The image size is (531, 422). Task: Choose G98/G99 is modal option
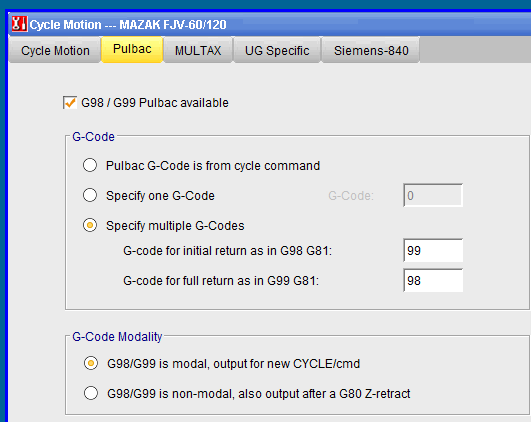tap(91, 363)
